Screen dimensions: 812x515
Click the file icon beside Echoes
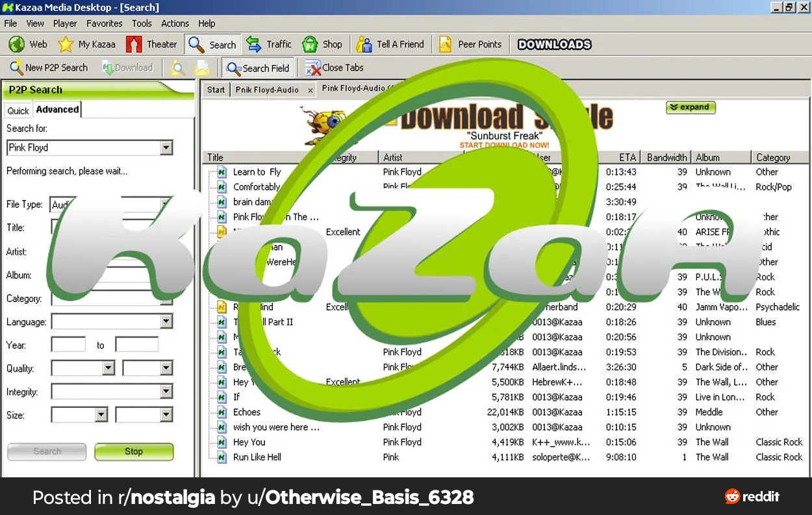tap(221, 412)
